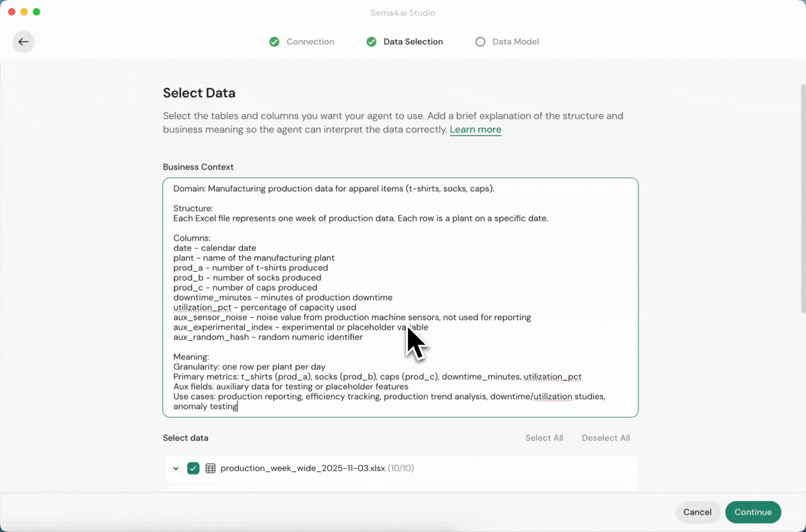Click the table icon beside the xlsx file
The image size is (806, 532).
click(x=210, y=468)
